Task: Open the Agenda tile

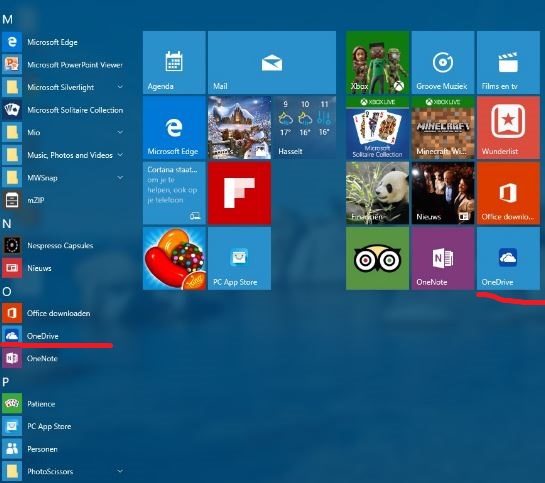Action: coord(174,63)
